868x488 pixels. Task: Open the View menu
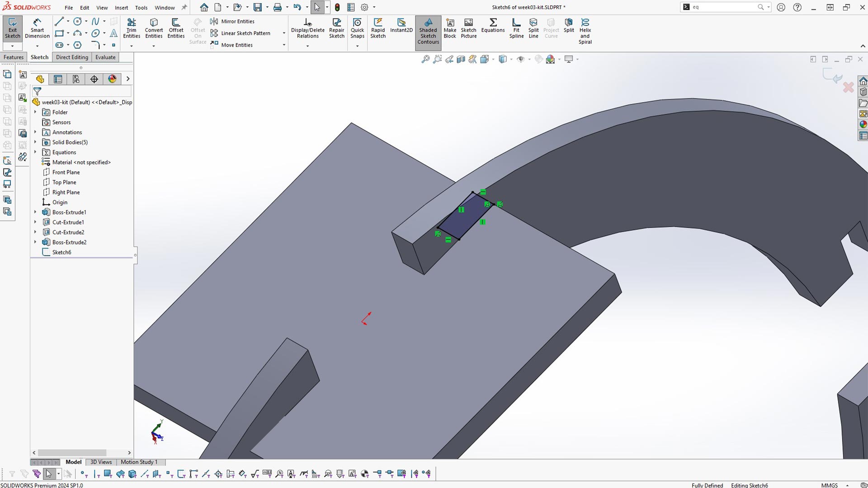click(x=102, y=8)
